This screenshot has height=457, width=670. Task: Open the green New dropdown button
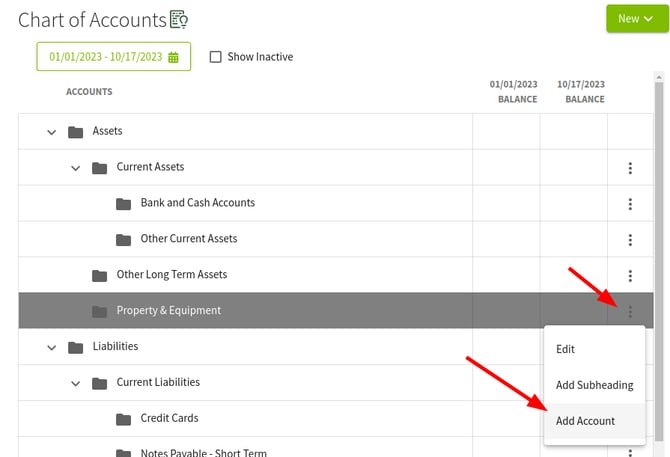(x=635, y=19)
